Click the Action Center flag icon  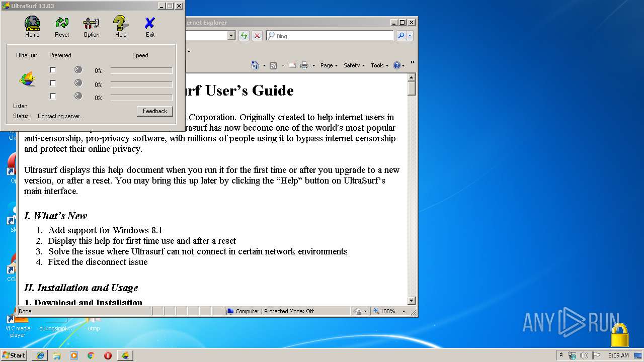(596, 355)
